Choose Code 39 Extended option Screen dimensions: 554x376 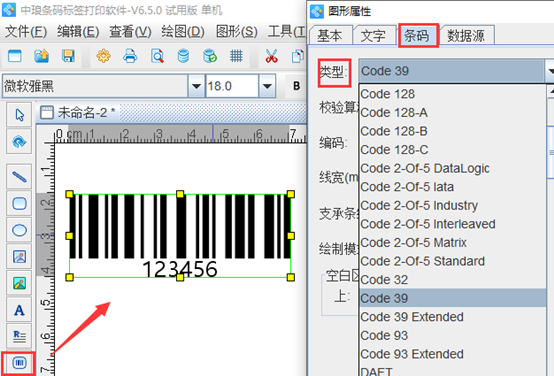452,317
